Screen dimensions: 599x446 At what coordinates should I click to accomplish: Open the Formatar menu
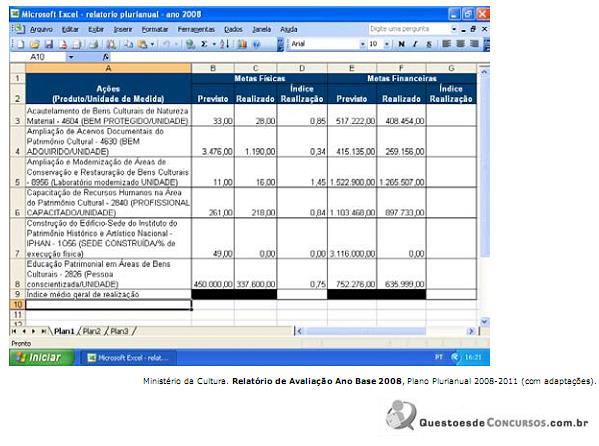155,29
